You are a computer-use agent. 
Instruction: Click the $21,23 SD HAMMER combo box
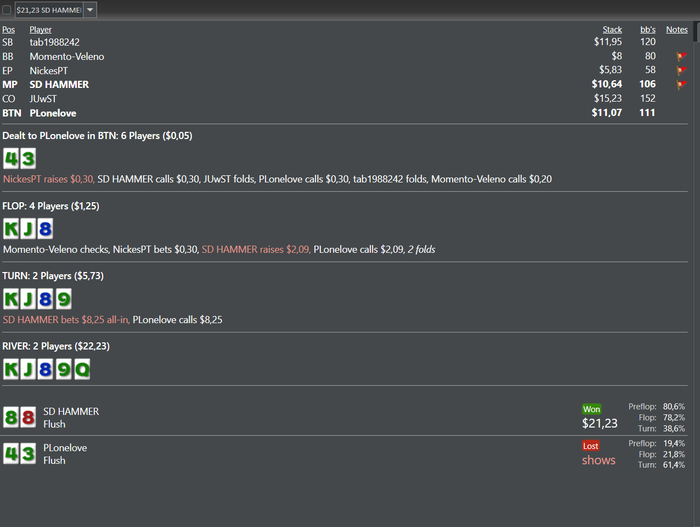pyautogui.click(x=48, y=10)
